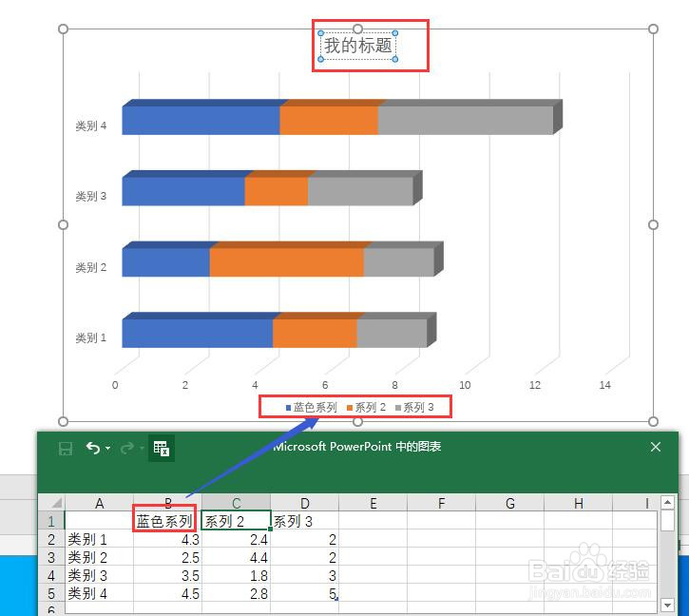Click row 1 header
689x616 pixels.
pos(51,521)
